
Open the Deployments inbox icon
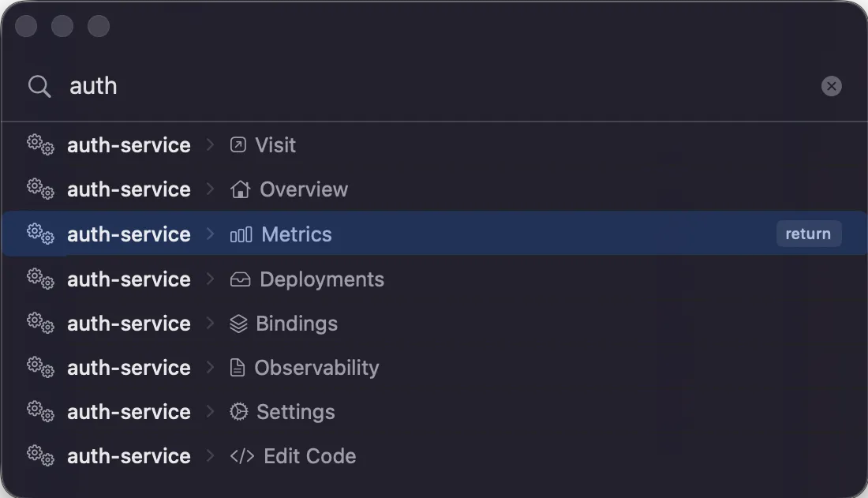click(x=240, y=279)
